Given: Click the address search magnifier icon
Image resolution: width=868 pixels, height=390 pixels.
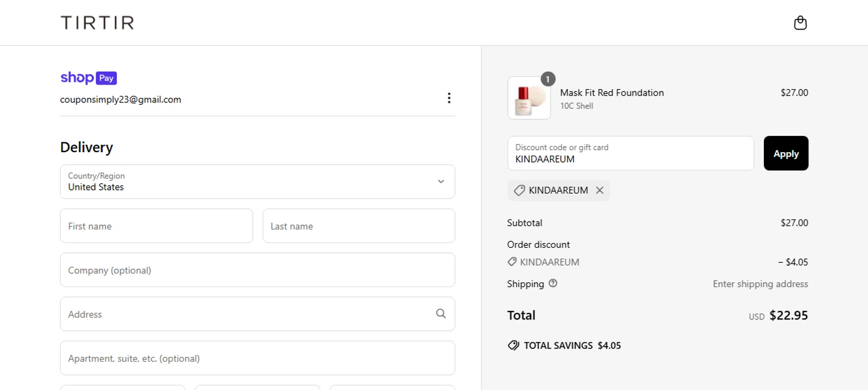Looking at the screenshot, I should 441,314.
